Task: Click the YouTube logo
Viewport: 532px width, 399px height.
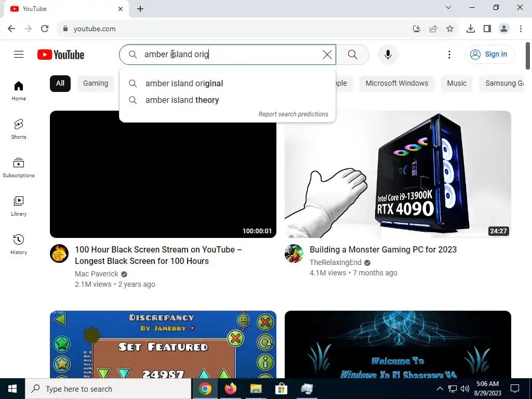Action: 61,55
